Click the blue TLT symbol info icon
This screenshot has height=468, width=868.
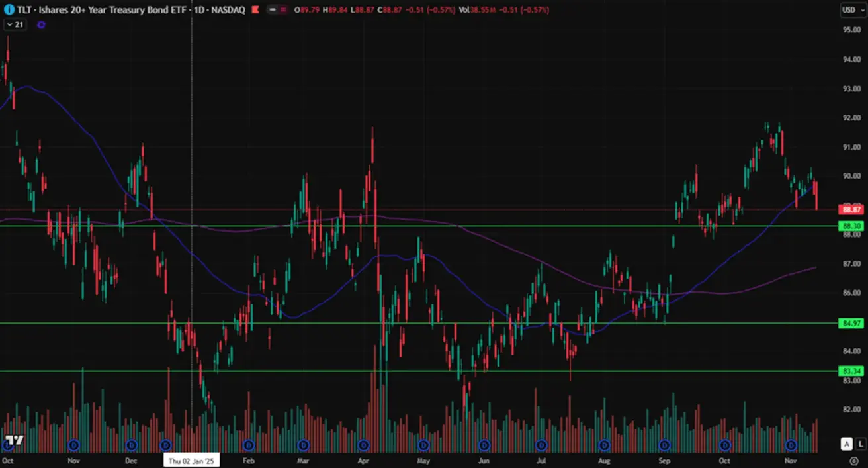9,10
